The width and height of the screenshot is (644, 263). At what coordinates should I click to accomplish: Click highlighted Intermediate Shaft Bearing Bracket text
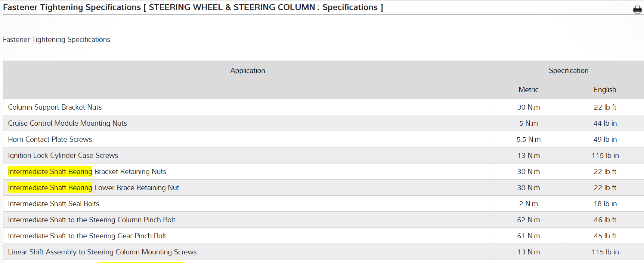(x=50, y=172)
